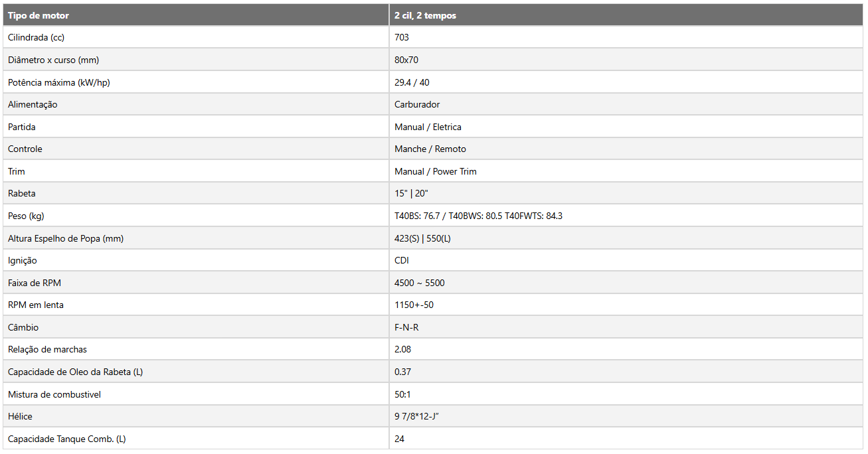Click the '80x70' bore and stroke value

click(406, 60)
